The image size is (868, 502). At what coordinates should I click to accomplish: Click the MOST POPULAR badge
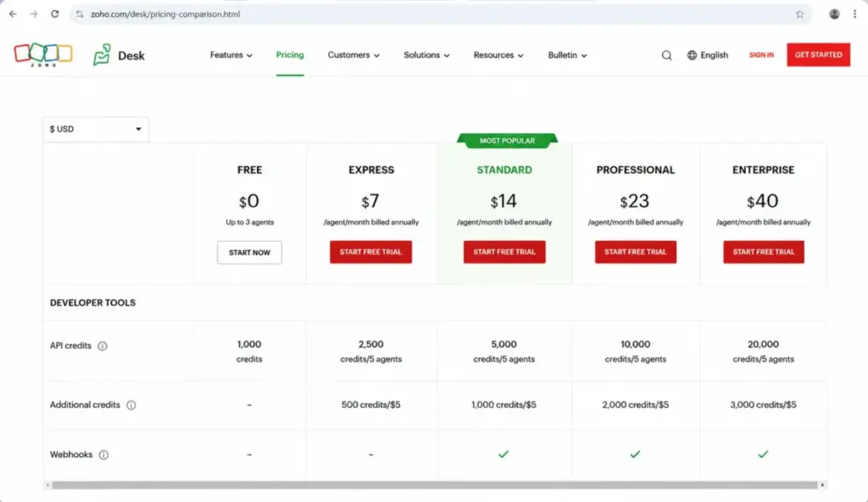[x=507, y=141]
